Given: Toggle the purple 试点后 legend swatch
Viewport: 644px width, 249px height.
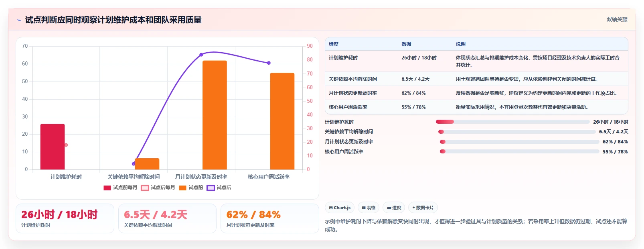Looking at the screenshot, I should click(x=211, y=188).
